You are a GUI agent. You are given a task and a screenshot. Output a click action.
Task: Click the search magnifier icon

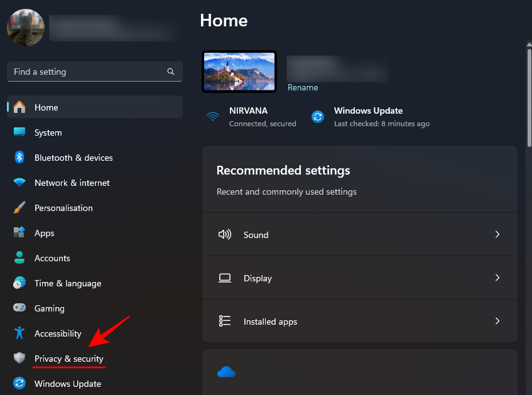[171, 72]
